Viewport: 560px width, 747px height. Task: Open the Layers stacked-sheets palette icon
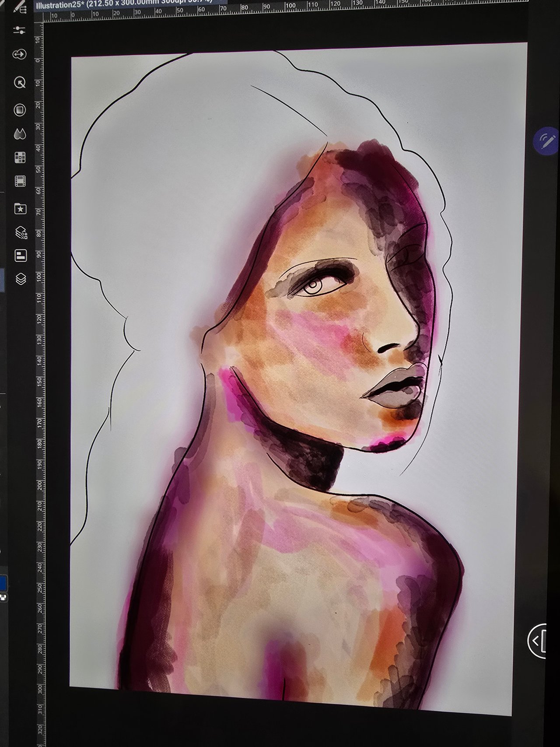click(21, 279)
